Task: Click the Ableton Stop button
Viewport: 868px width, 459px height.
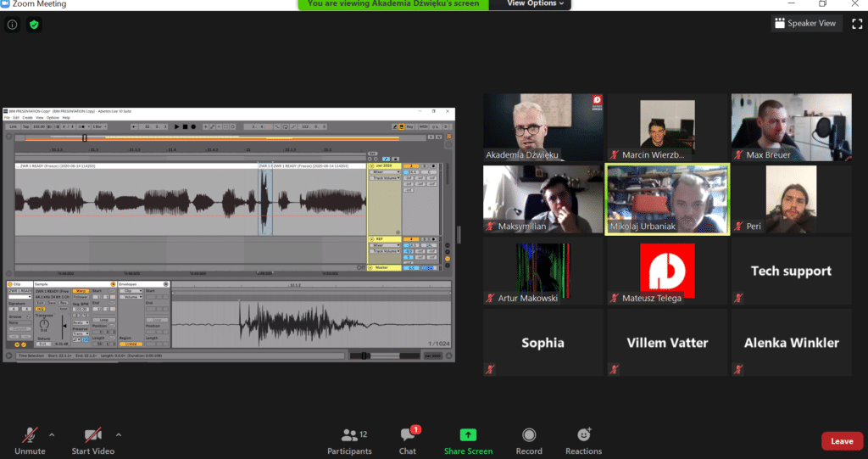Action: click(x=185, y=127)
